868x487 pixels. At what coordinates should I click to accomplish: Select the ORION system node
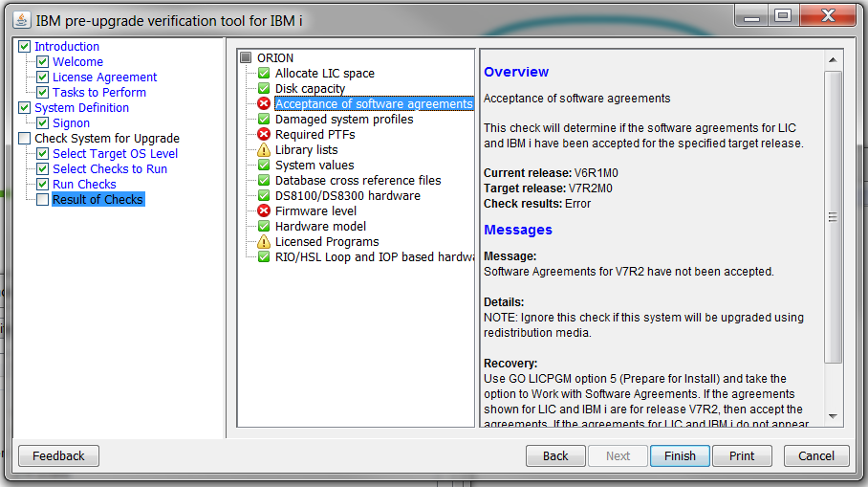click(275, 57)
